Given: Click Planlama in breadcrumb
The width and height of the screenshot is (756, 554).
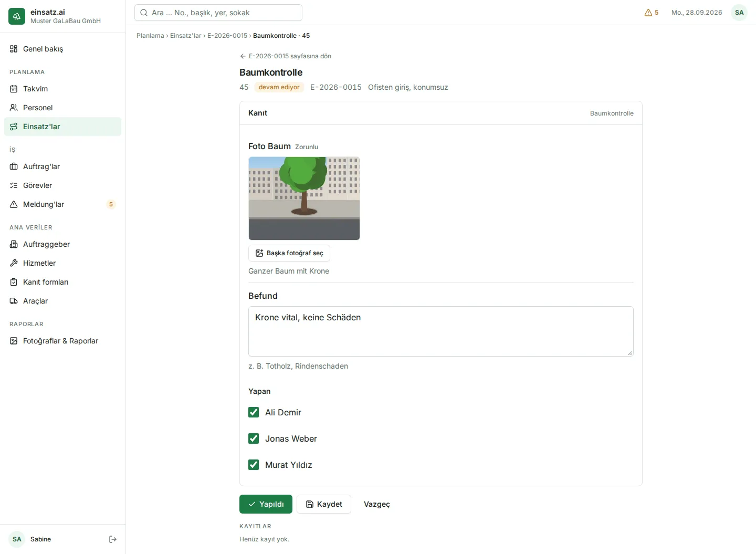Looking at the screenshot, I should point(150,36).
